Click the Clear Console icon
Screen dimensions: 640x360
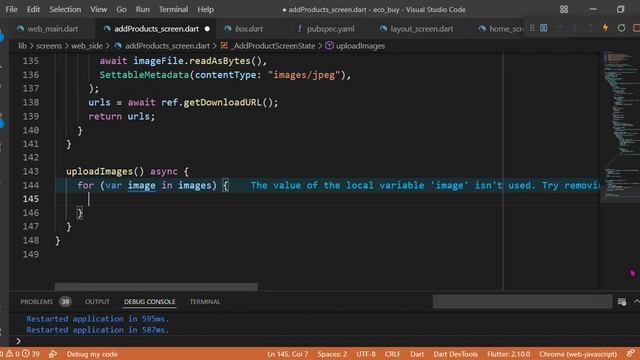[622, 302]
